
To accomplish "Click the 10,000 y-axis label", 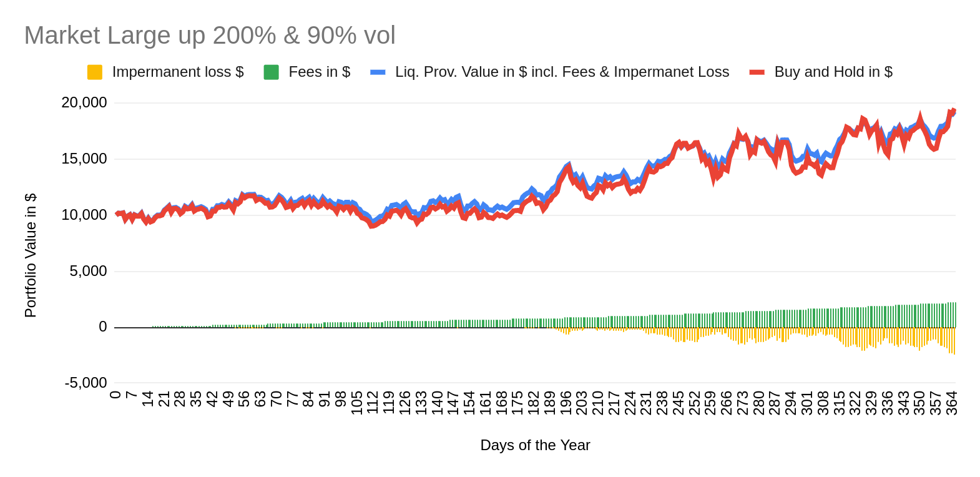I will click(84, 215).
